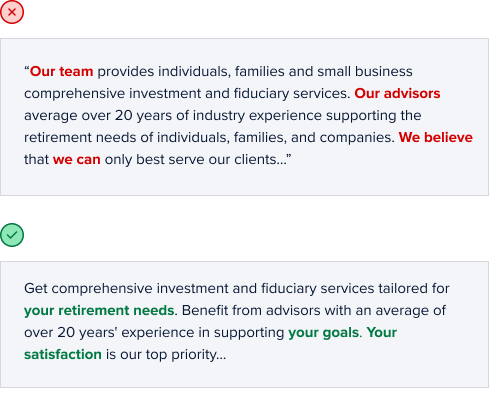500x400 pixels.
Task: Click 'is our top priority' text
Action: [166, 354]
